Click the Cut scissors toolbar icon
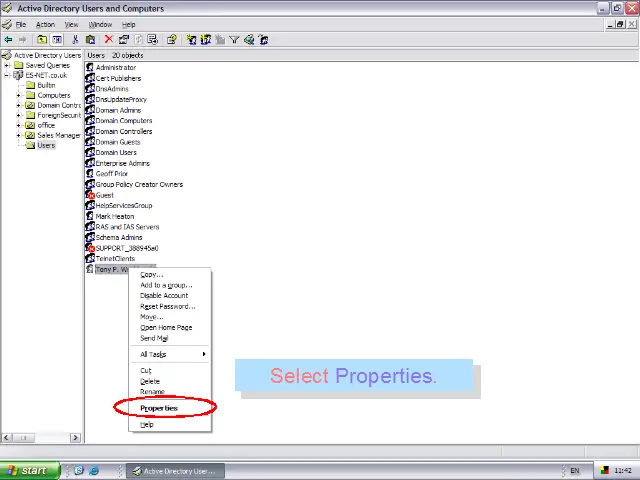This screenshot has height=480, width=640. click(75, 40)
